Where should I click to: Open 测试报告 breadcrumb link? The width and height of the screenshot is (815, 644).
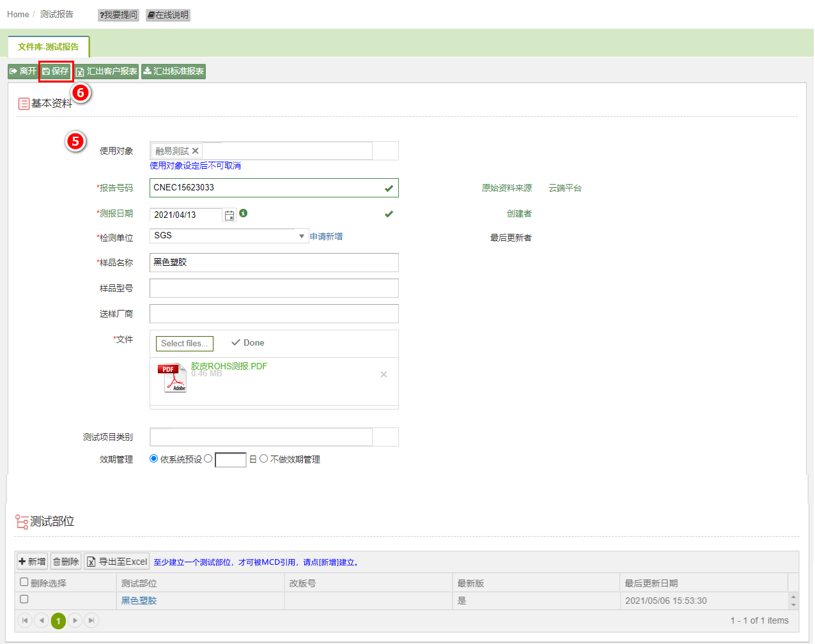(57, 14)
